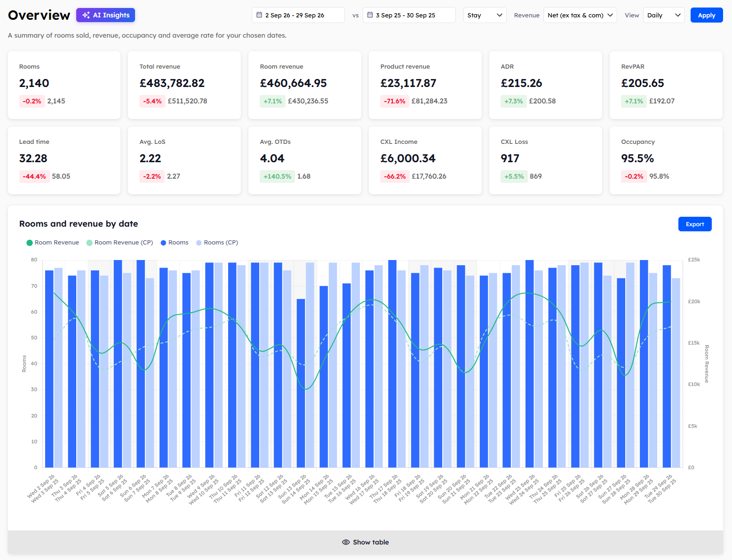
Task: Click Lead time 32.28 value
Action: point(33,158)
